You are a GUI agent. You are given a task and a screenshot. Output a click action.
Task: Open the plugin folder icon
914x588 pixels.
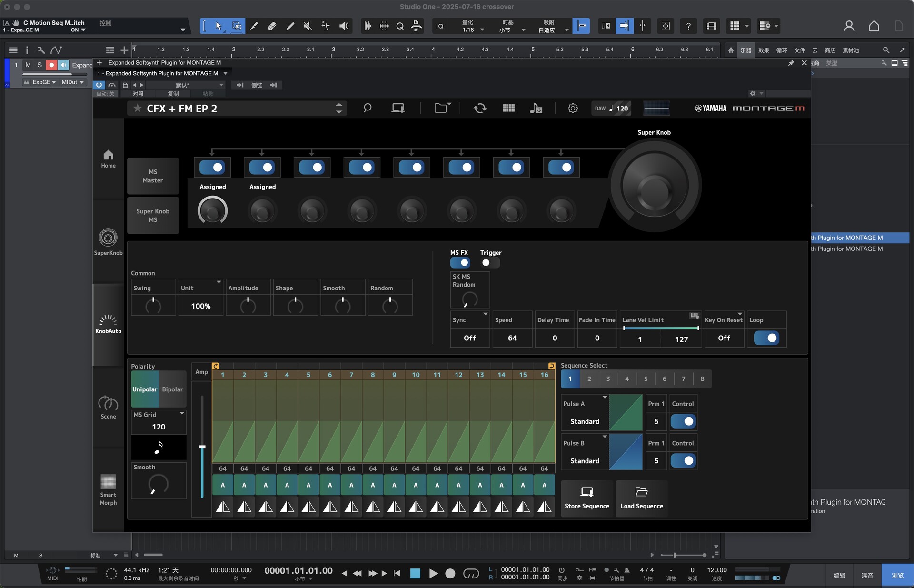pos(442,108)
